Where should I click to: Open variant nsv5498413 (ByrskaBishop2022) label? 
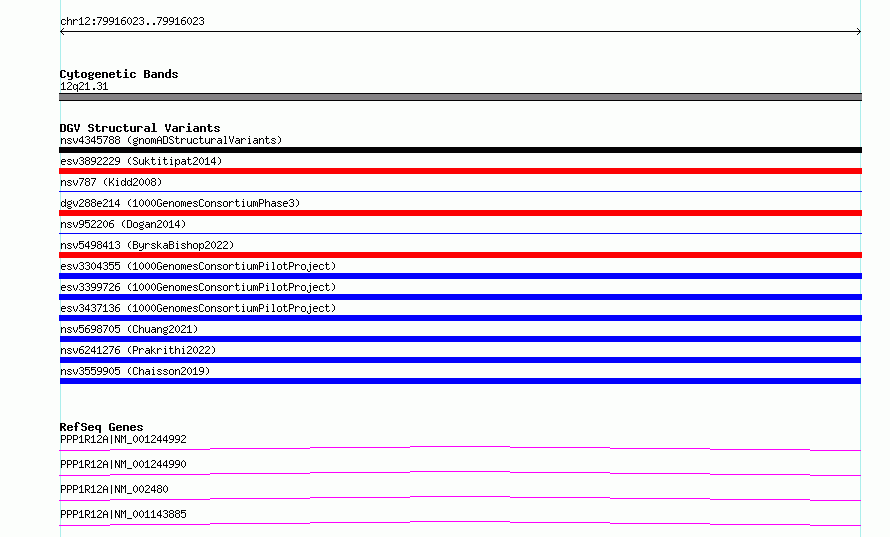[x=147, y=245]
